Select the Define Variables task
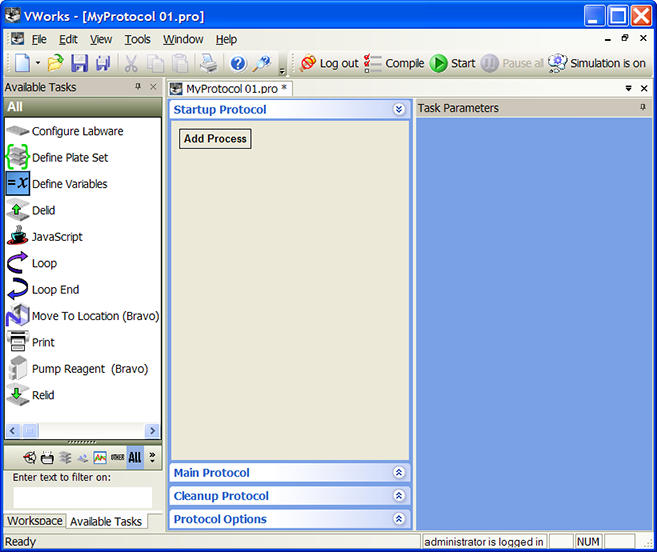657x552 pixels. point(69,184)
